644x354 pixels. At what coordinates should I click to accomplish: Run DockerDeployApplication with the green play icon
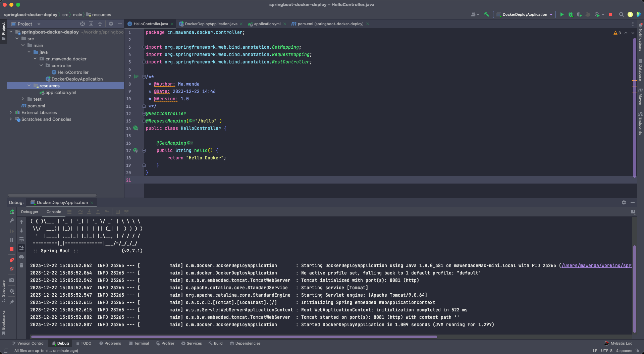point(562,14)
